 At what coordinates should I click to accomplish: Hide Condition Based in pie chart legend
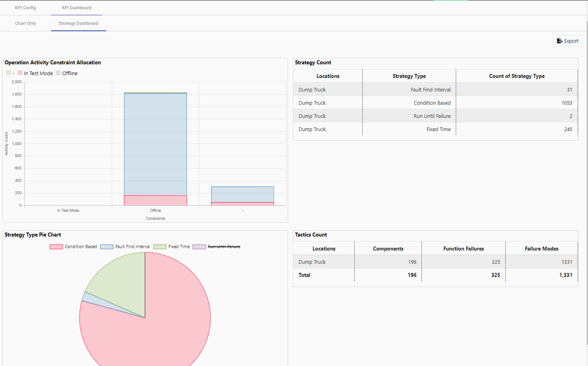click(x=73, y=247)
